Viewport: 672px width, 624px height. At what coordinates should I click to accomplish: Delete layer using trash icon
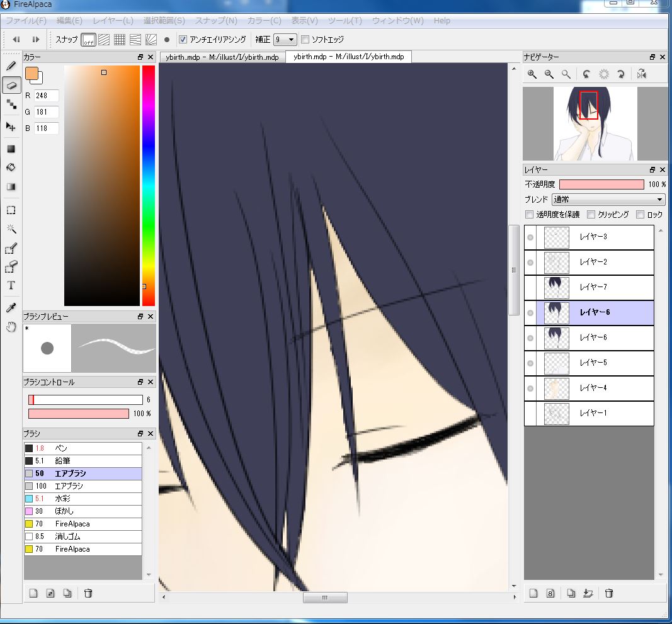pos(609,593)
